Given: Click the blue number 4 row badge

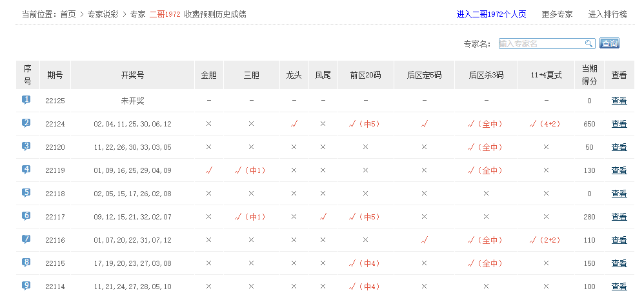Looking at the screenshot, I should point(26,170).
